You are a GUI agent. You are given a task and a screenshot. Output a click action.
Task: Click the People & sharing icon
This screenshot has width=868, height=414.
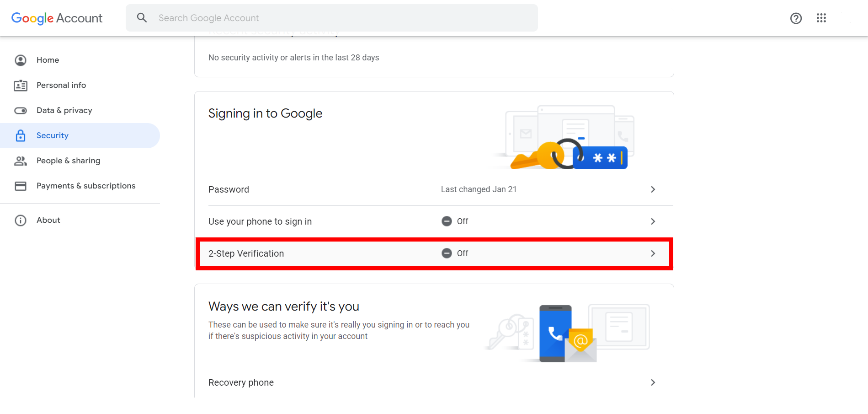pyautogui.click(x=21, y=161)
